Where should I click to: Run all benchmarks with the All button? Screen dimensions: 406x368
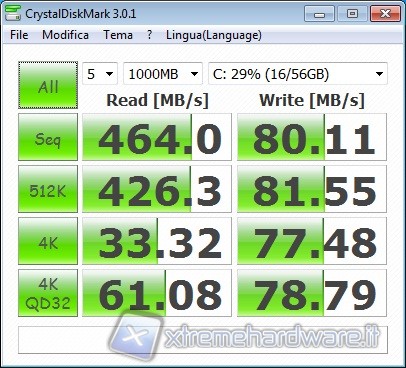click(48, 85)
